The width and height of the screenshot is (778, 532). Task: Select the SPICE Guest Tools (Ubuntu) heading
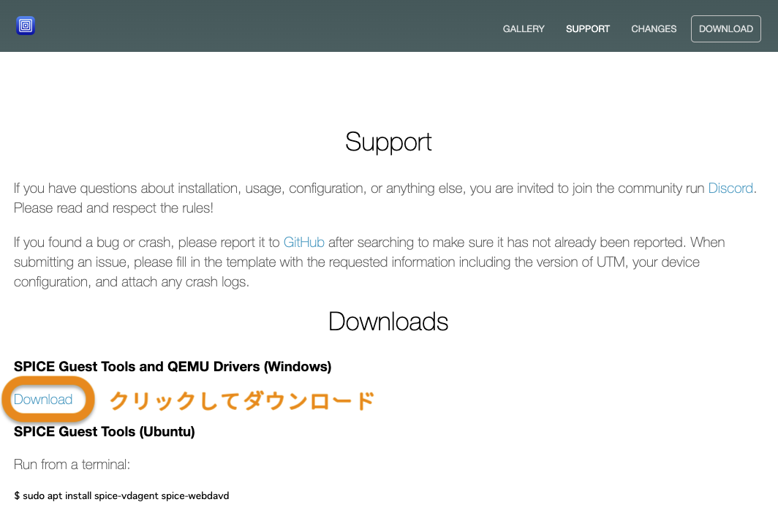[x=105, y=431]
